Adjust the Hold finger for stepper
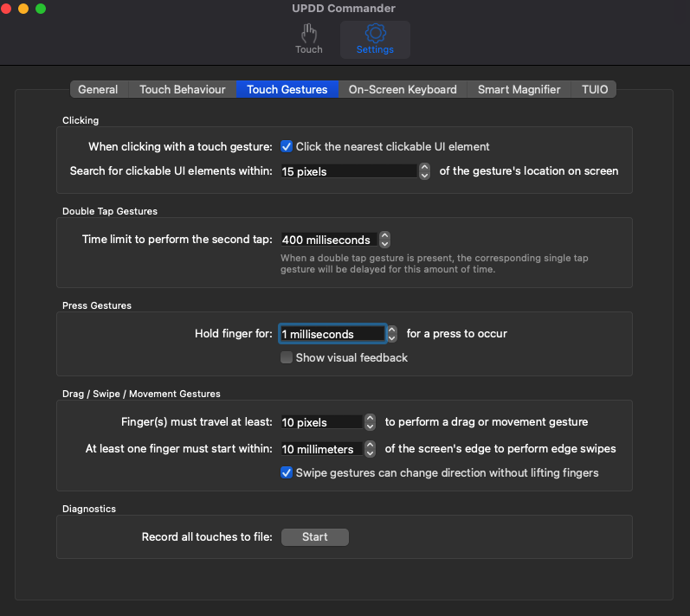Viewport: 690px width, 616px height. 391,334
